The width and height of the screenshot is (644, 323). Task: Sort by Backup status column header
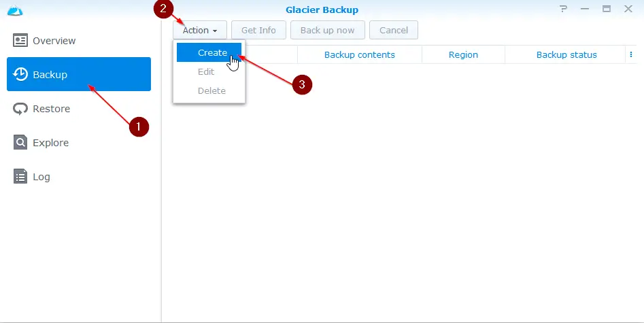pos(566,54)
